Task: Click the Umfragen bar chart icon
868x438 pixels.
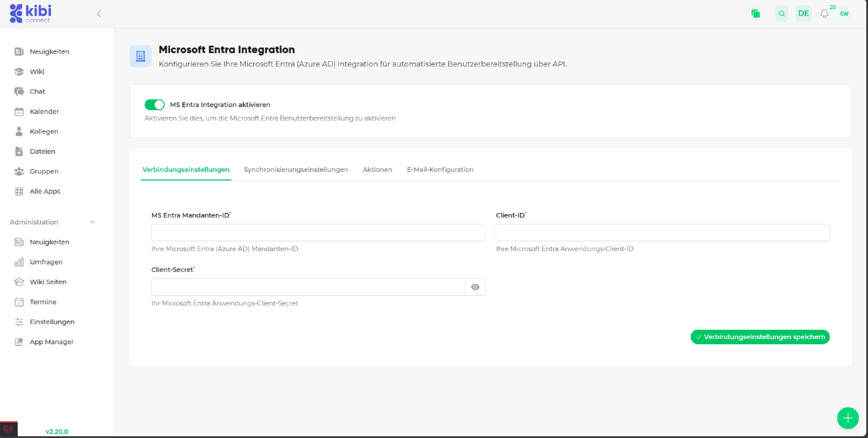Action: [19, 262]
